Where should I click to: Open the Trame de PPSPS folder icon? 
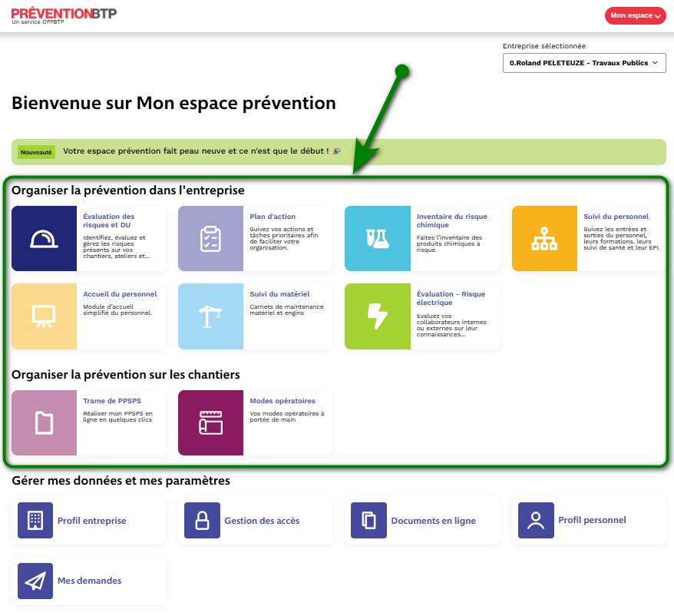44,423
